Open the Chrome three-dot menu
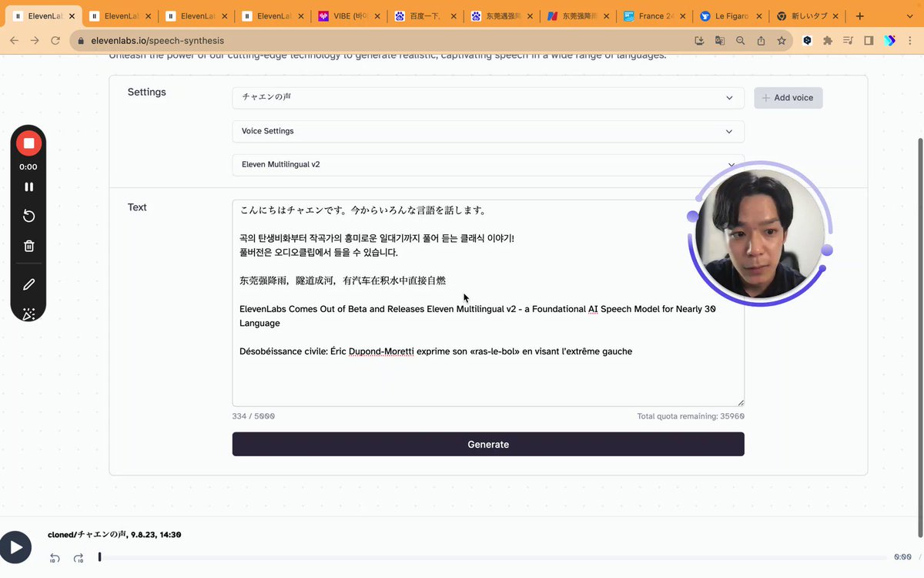 tap(910, 41)
